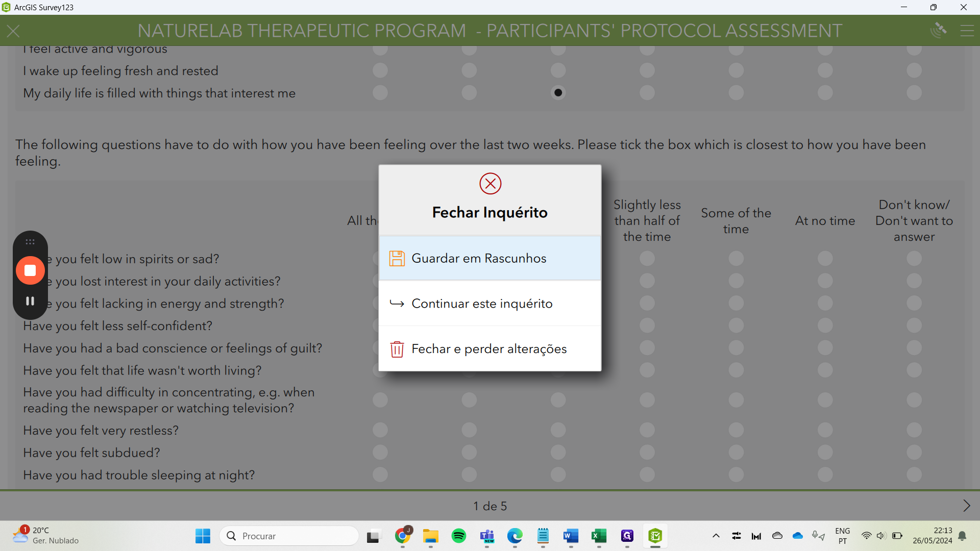980x551 pixels.
Task: Click the '1 de 5' page indicator
Action: point(489,506)
